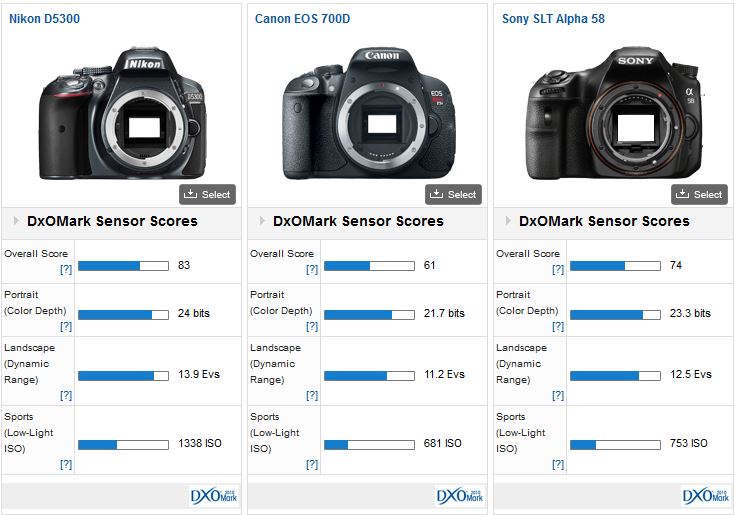Open the Overall Score help [?] for Sony Alpha 58
This screenshot has width=735, height=515.
tap(557, 270)
